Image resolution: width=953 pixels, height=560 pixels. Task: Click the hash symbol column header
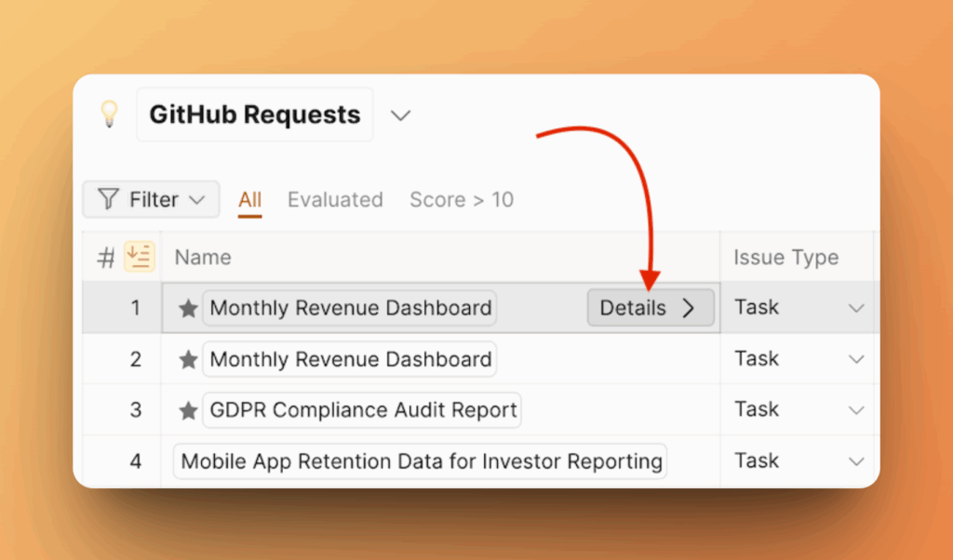tap(106, 258)
